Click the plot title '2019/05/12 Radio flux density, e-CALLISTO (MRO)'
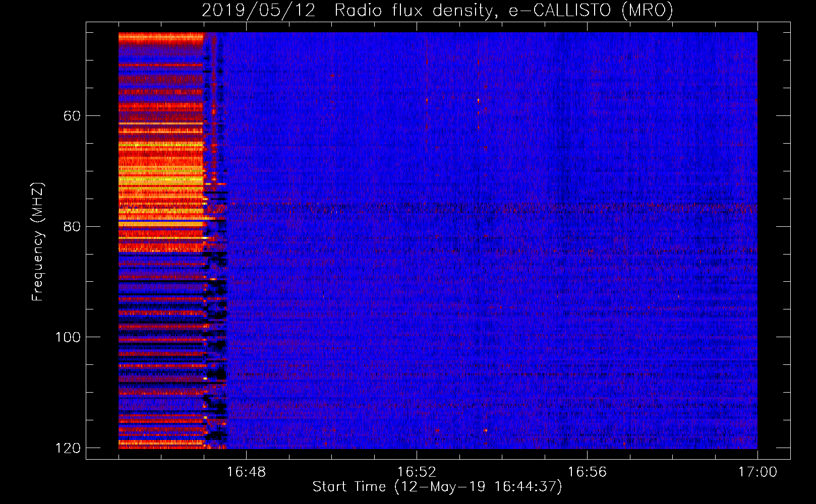This screenshot has width=816, height=504. click(437, 10)
